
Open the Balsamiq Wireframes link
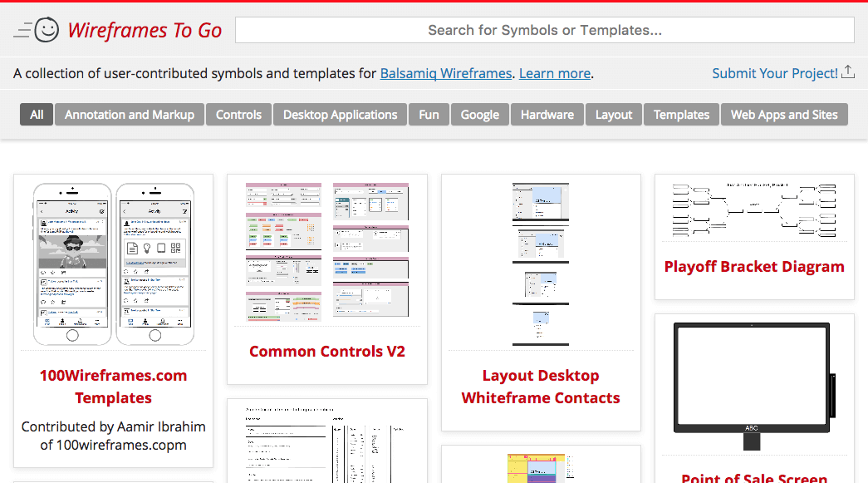tap(446, 73)
